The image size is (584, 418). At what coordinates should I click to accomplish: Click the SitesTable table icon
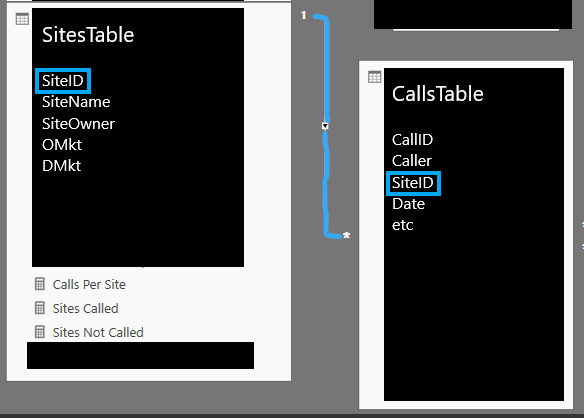tap(22, 19)
